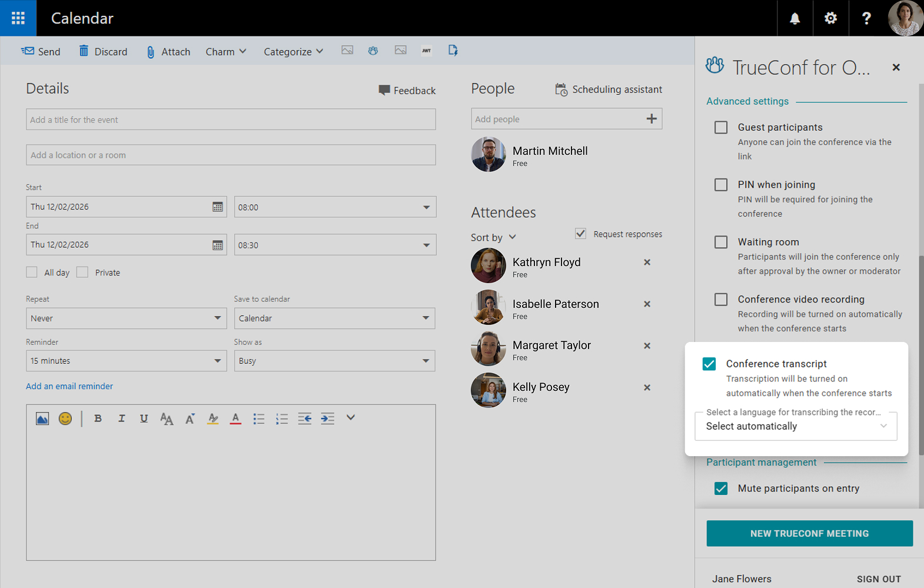
Task: Click the JWT add-in icon
Action: (426, 51)
